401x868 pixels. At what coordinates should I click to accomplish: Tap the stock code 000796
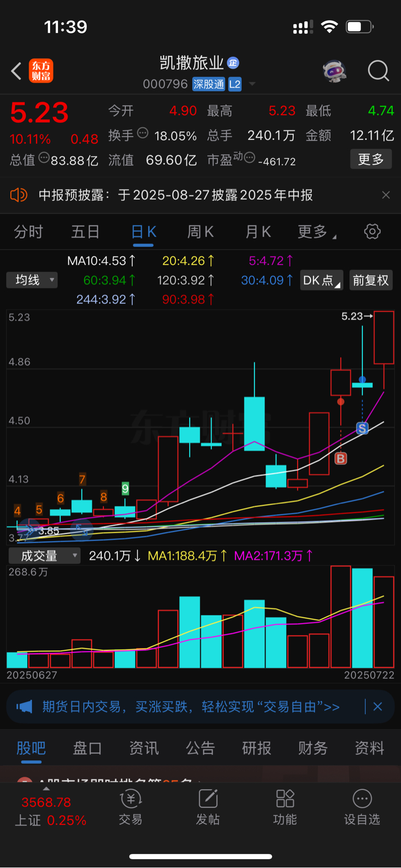point(165,84)
